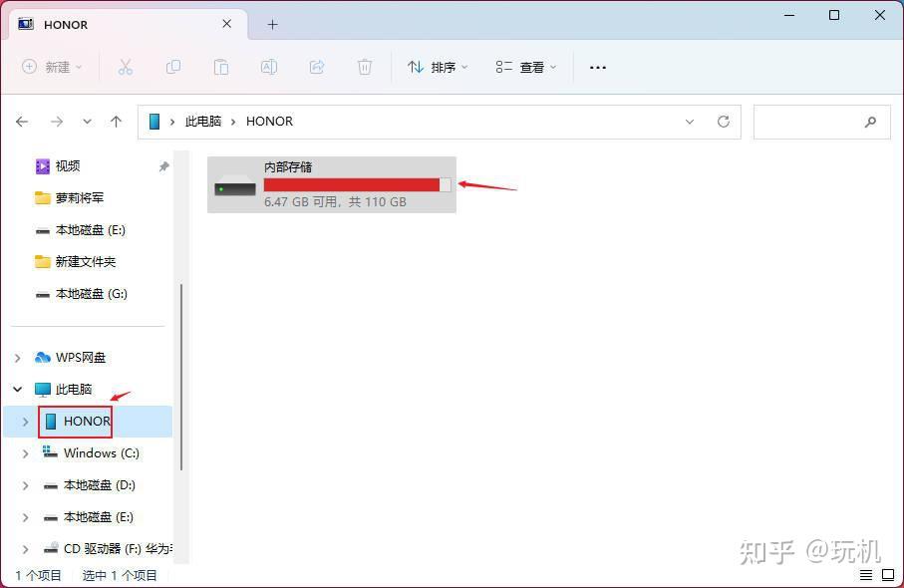Click 此电脑 in the address breadcrumb
The width and height of the screenshot is (904, 588).
tap(203, 121)
